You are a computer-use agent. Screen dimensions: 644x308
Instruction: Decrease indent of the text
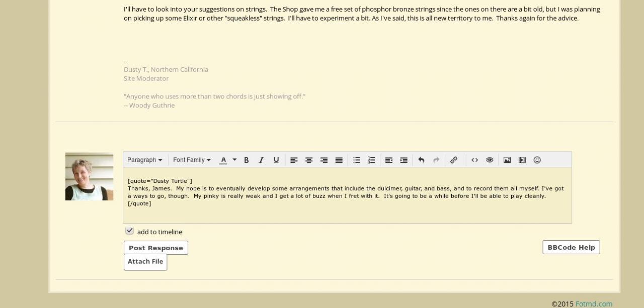[389, 160]
